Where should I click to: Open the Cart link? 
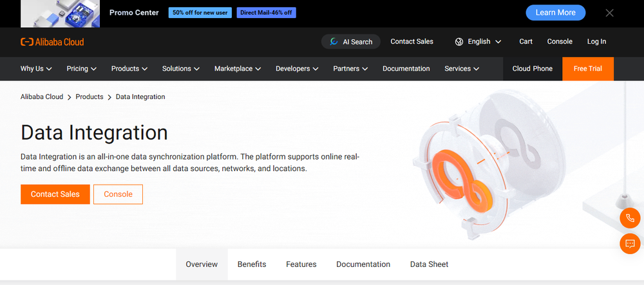click(x=526, y=41)
